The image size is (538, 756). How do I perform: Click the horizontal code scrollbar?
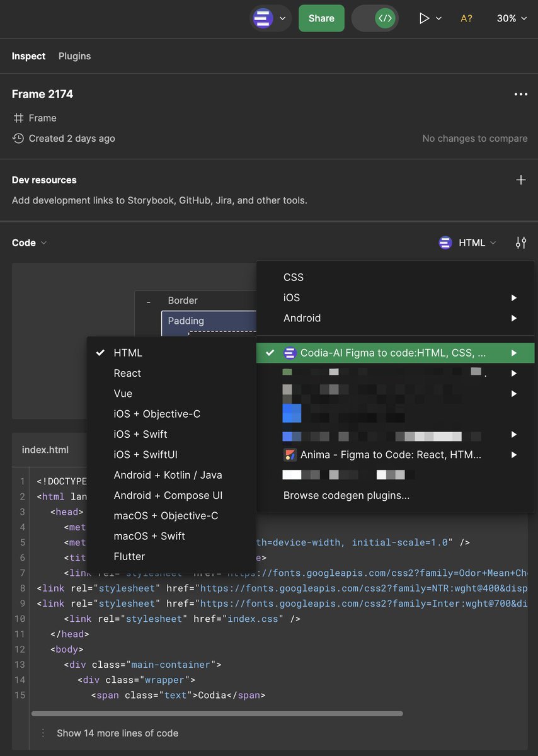[x=217, y=714]
